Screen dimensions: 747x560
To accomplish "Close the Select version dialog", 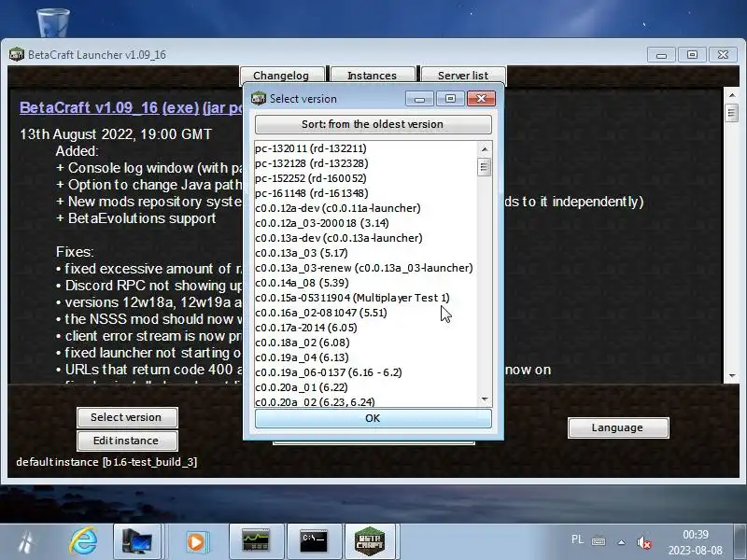I will point(481,99).
